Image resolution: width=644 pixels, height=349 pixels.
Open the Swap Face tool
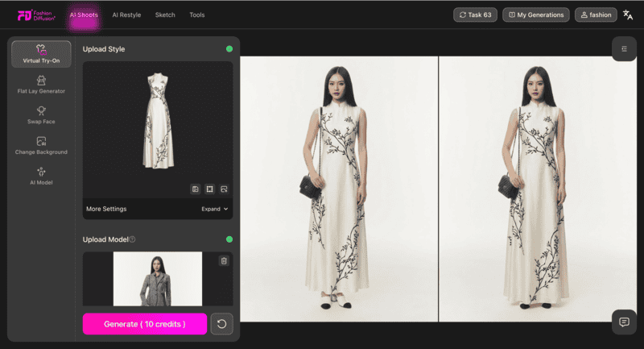coord(41,115)
